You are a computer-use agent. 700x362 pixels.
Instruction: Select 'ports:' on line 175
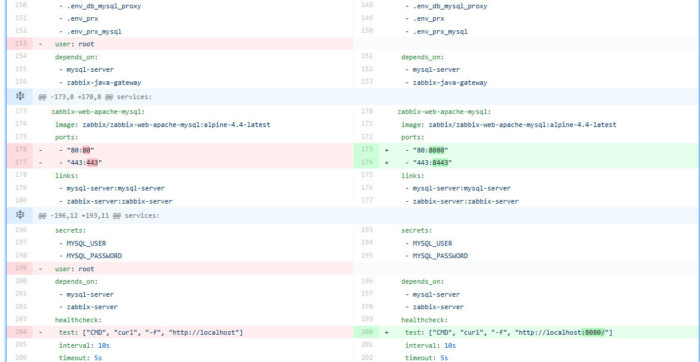click(x=67, y=137)
